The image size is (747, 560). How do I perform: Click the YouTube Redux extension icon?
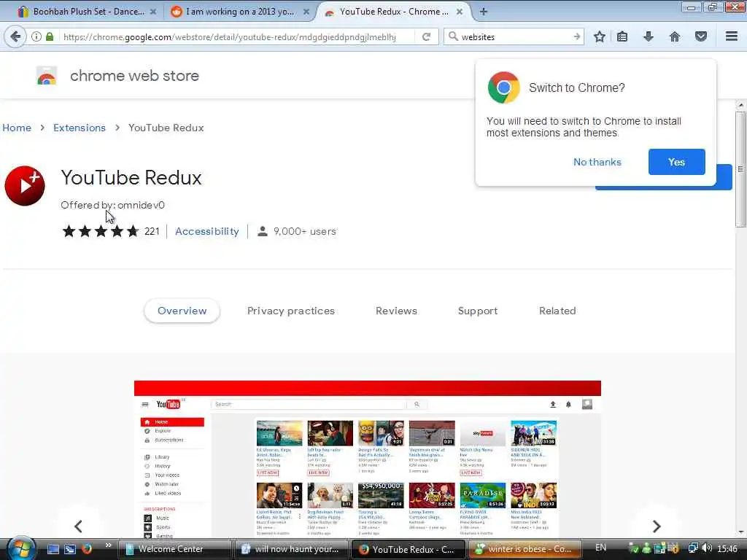click(25, 186)
